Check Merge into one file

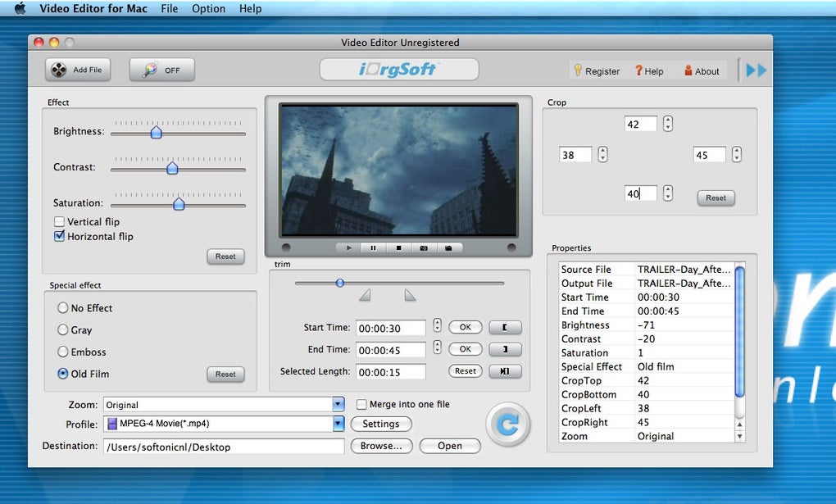(361, 404)
